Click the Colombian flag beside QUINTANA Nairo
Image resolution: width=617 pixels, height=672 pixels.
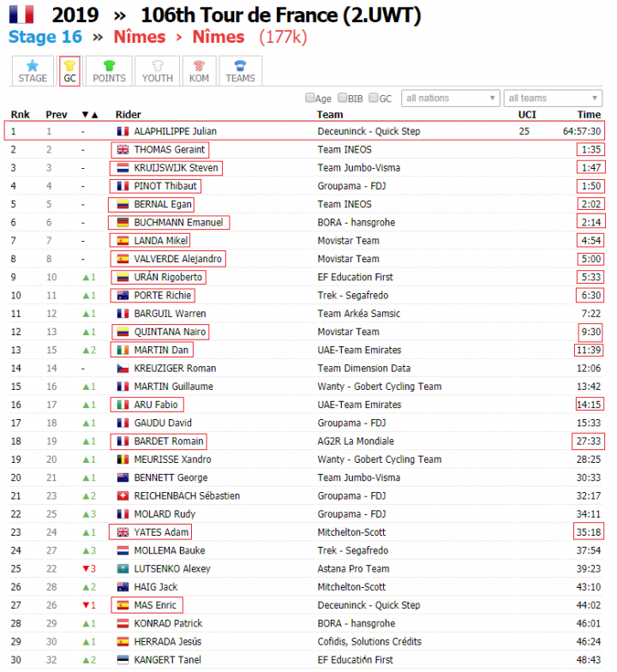[123, 332]
